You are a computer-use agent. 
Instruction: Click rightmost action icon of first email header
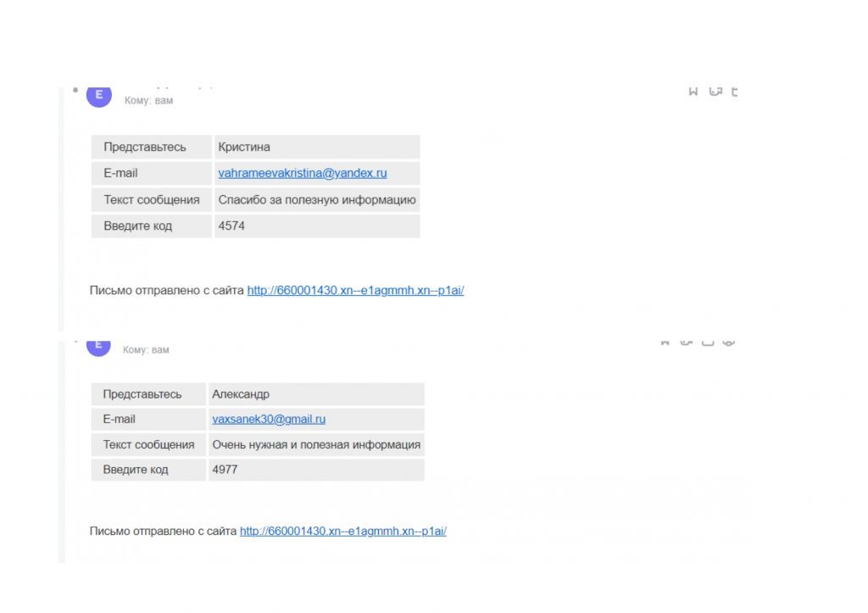(x=734, y=92)
